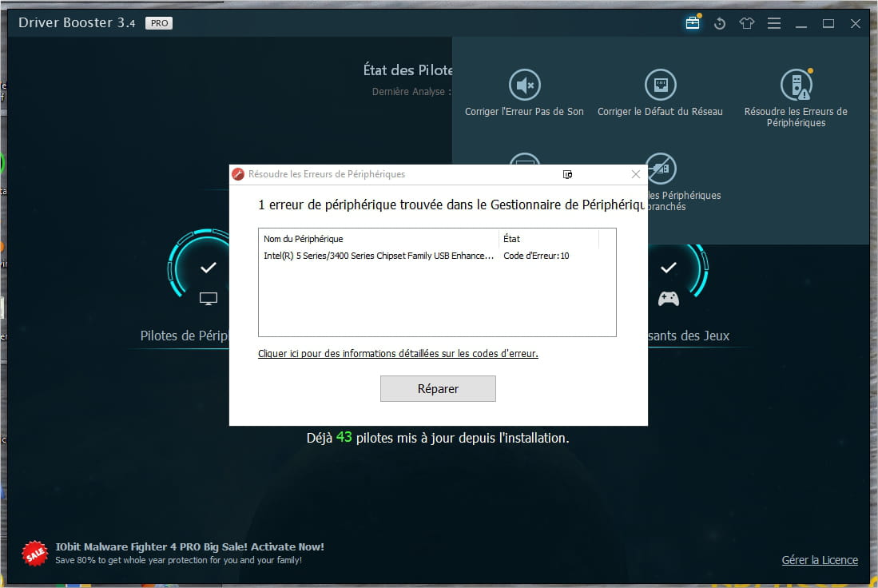Click the Driver Booster dialog app icon
The image size is (878, 588).
point(238,174)
